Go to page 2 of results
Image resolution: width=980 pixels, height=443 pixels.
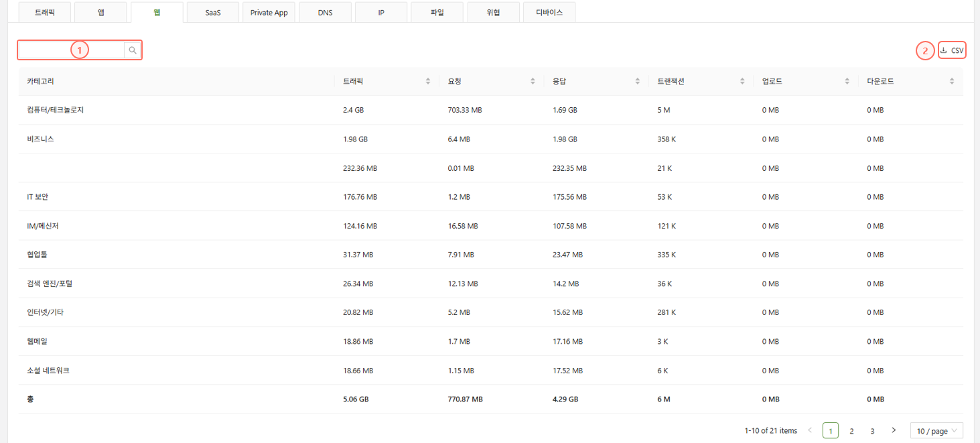point(851,430)
